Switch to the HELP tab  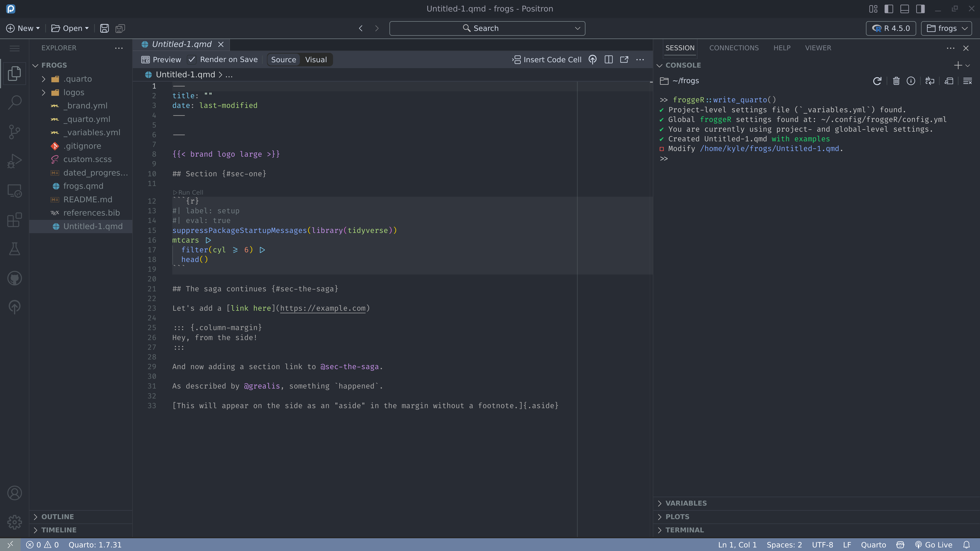pos(781,48)
